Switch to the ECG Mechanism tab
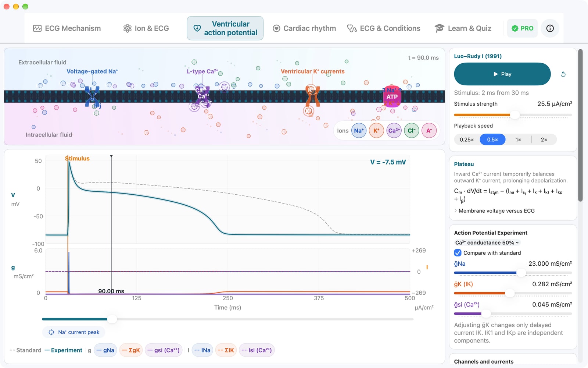Image resolution: width=588 pixels, height=368 pixels. 67,28
